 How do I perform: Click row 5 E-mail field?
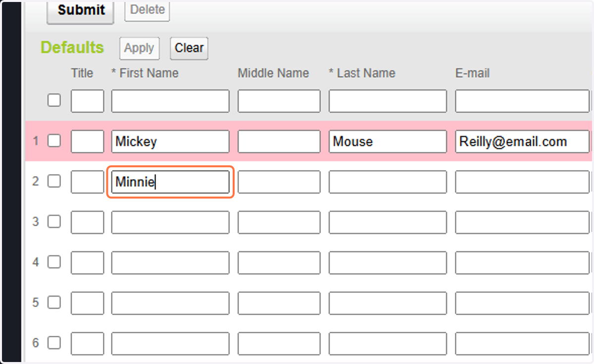522,303
